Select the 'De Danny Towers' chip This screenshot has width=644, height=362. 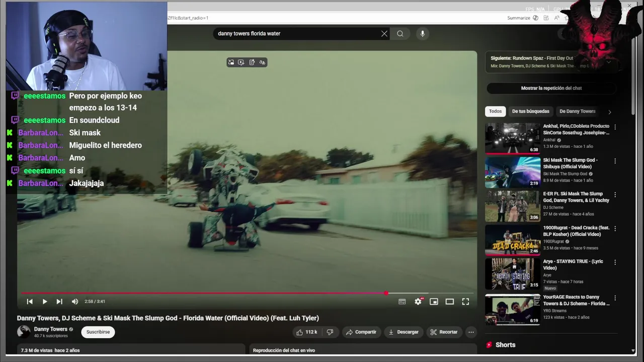(x=578, y=112)
